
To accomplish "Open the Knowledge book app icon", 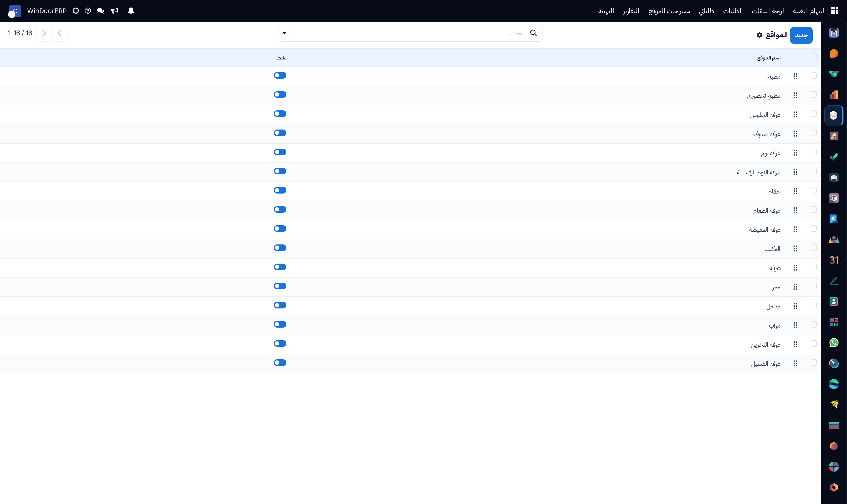I will click(834, 177).
